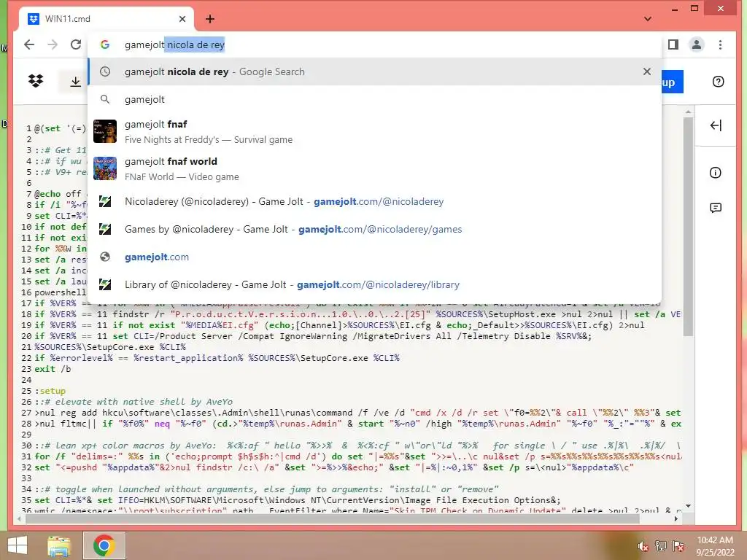The height and width of the screenshot is (560, 747).
Task: Open the Chrome three-dot menu
Action: [x=720, y=44]
